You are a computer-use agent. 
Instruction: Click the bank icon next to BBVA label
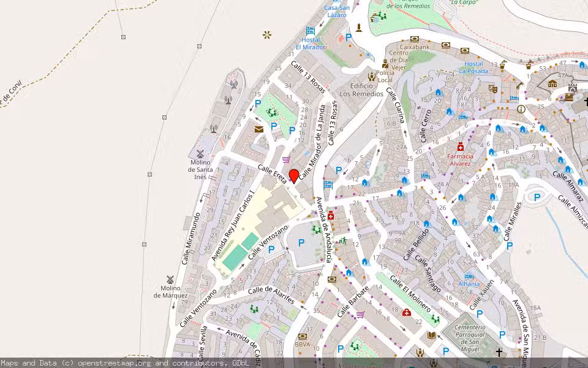pyautogui.click(x=303, y=337)
